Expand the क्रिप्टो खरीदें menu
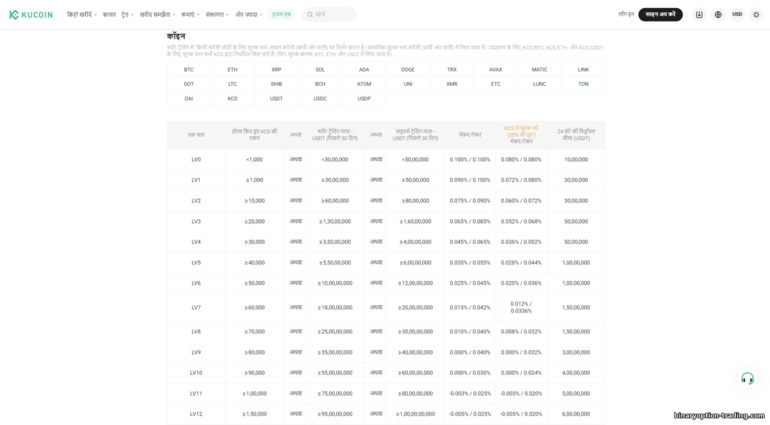Image resolution: width=770 pixels, height=425 pixels. pyautogui.click(x=82, y=15)
